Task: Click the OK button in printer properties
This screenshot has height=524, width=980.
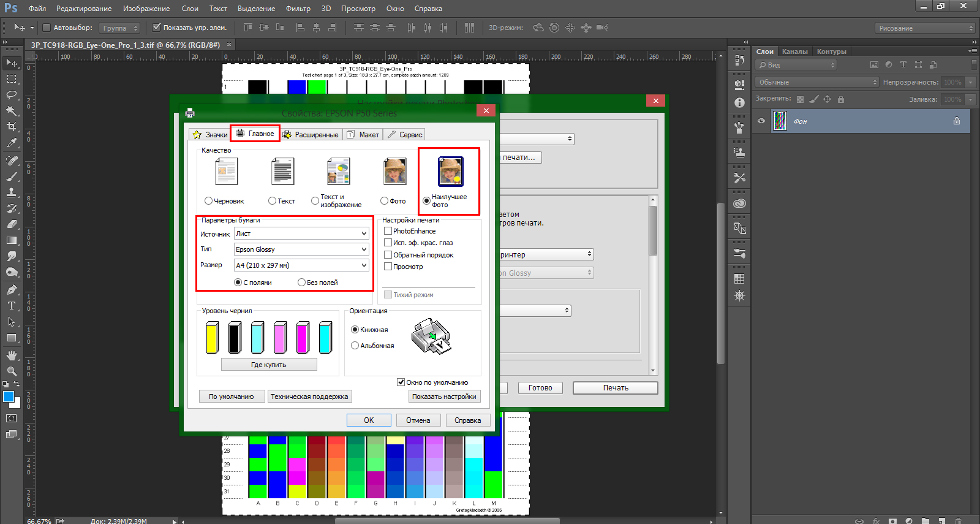Action: (x=369, y=420)
